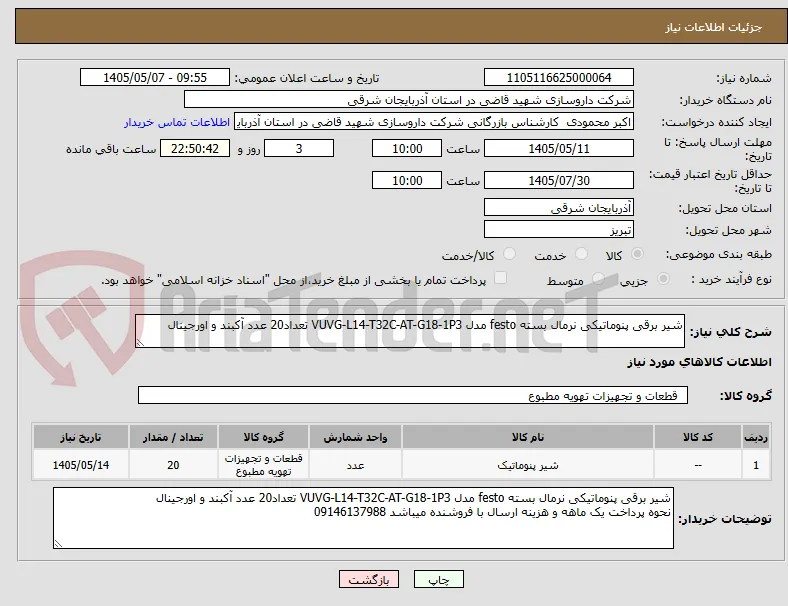This screenshot has height=606, width=788.
Task: Click goods group field قطعات و تجهیزات تهویه مطبوع
Action: [x=413, y=395]
